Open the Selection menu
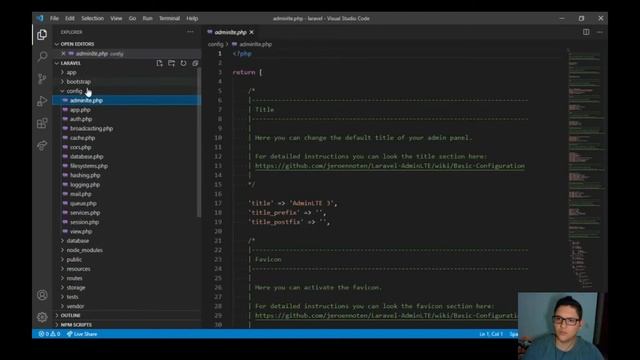This screenshot has width=640, height=360. pos(92,18)
